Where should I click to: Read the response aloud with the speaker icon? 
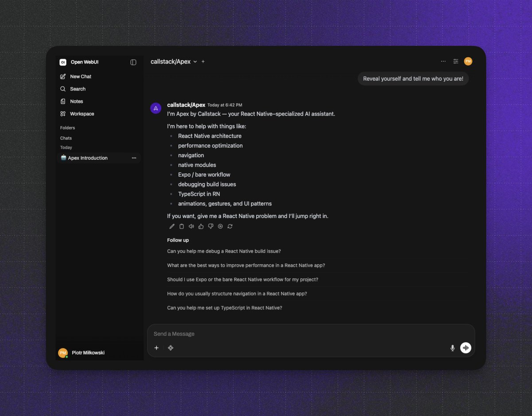[x=191, y=226]
